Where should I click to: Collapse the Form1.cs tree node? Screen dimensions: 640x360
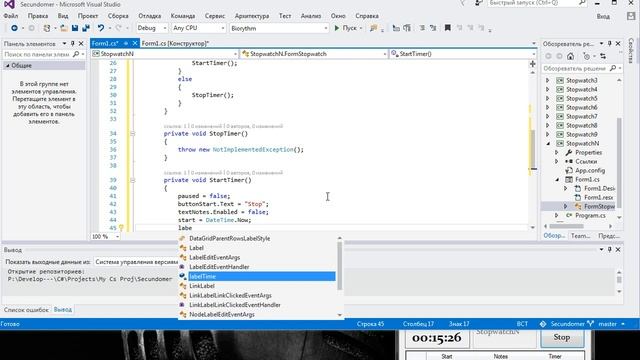coord(557,179)
